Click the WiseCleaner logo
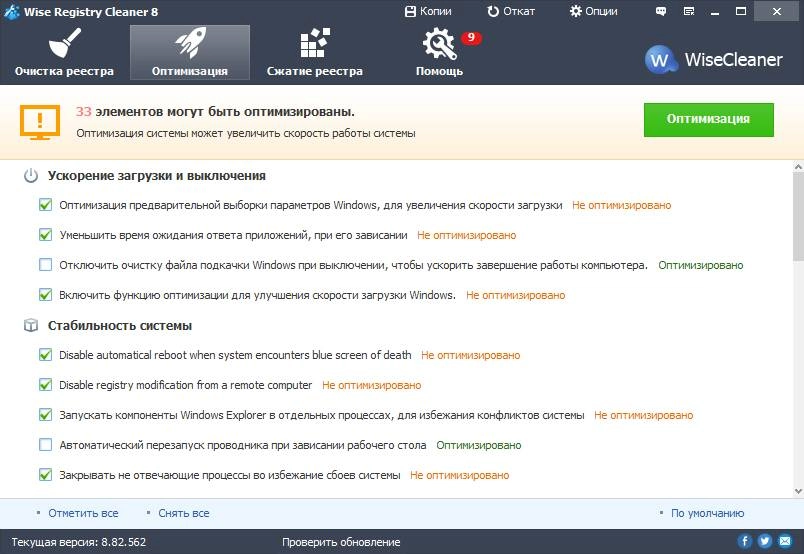The width and height of the screenshot is (804, 554). (714, 60)
